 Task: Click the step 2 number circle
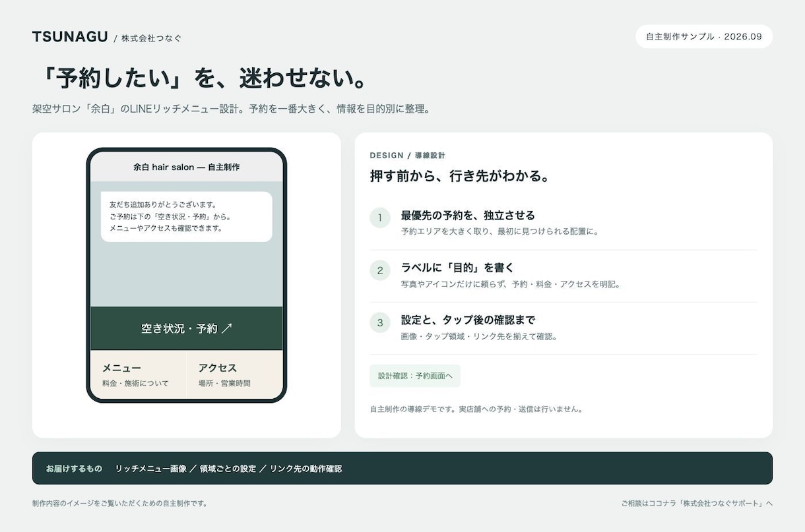[380, 270]
